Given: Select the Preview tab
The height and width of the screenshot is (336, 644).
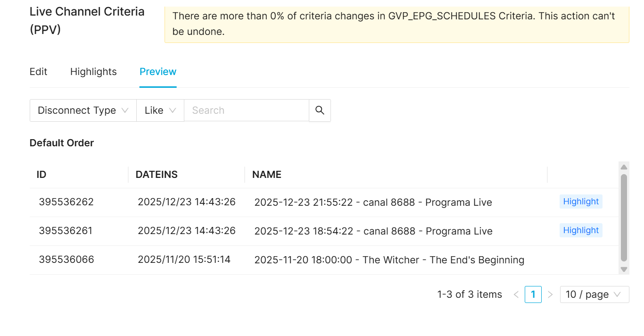Looking at the screenshot, I should pos(158,72).
